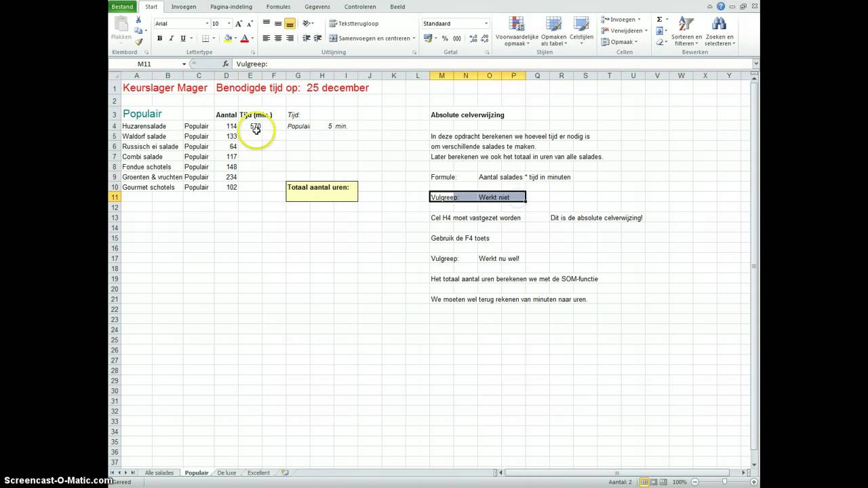Open the Bestand file tab
868x488 pixels.
122,7
